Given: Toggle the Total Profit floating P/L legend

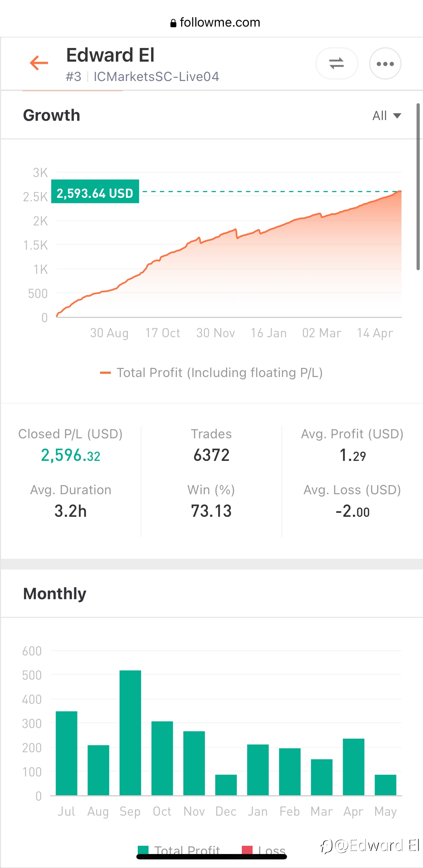Looking at the screenshot, I should tap(211, 373).
